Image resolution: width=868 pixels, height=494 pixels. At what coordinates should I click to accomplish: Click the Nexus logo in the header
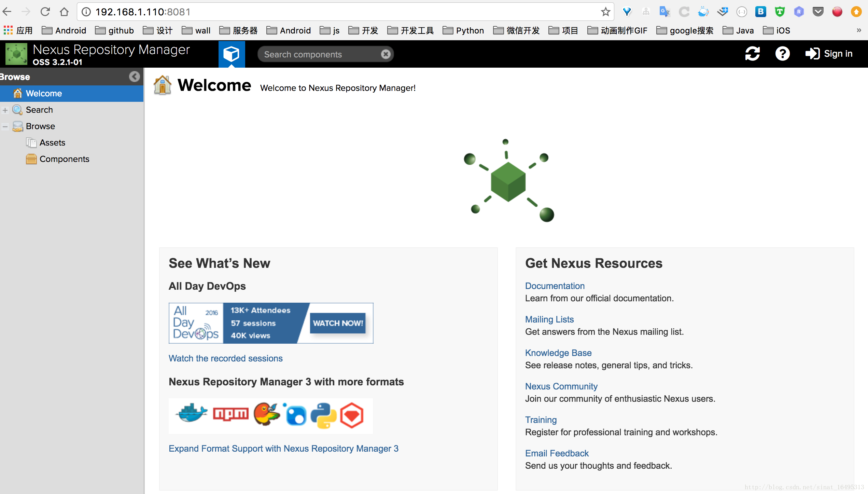pyautogui.click(x=16, y=54)
